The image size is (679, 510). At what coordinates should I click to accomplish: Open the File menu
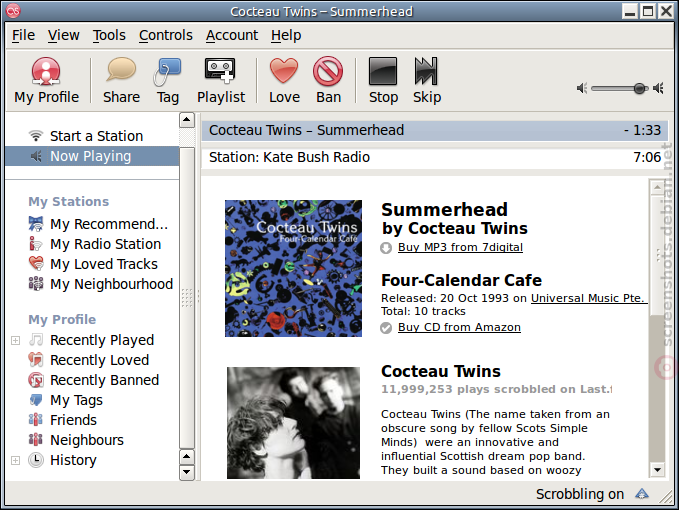23,35
